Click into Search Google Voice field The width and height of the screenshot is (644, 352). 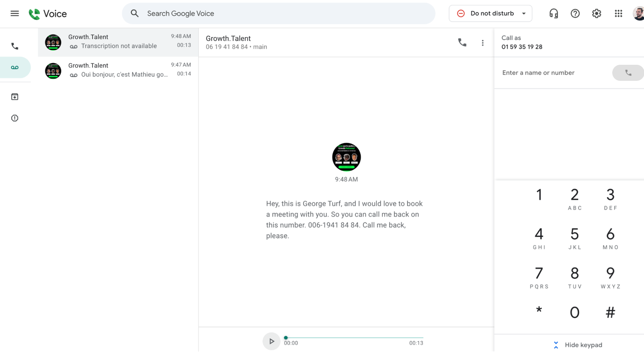279,13
